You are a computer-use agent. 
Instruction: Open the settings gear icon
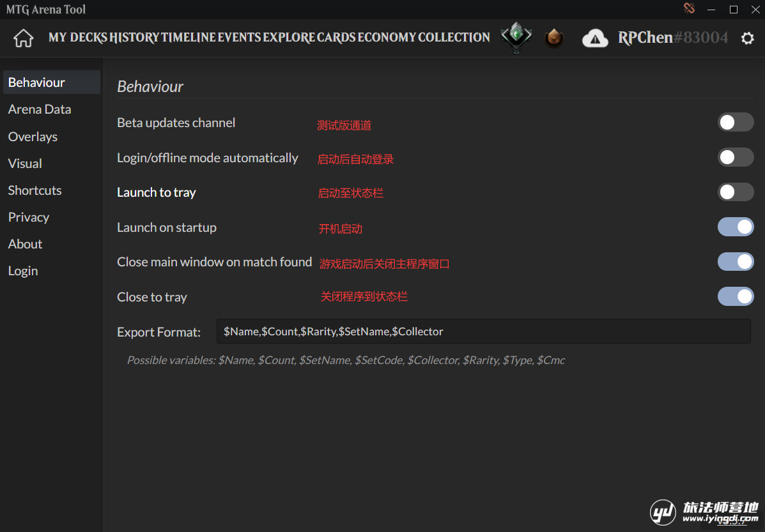click(x=748, y=38)
